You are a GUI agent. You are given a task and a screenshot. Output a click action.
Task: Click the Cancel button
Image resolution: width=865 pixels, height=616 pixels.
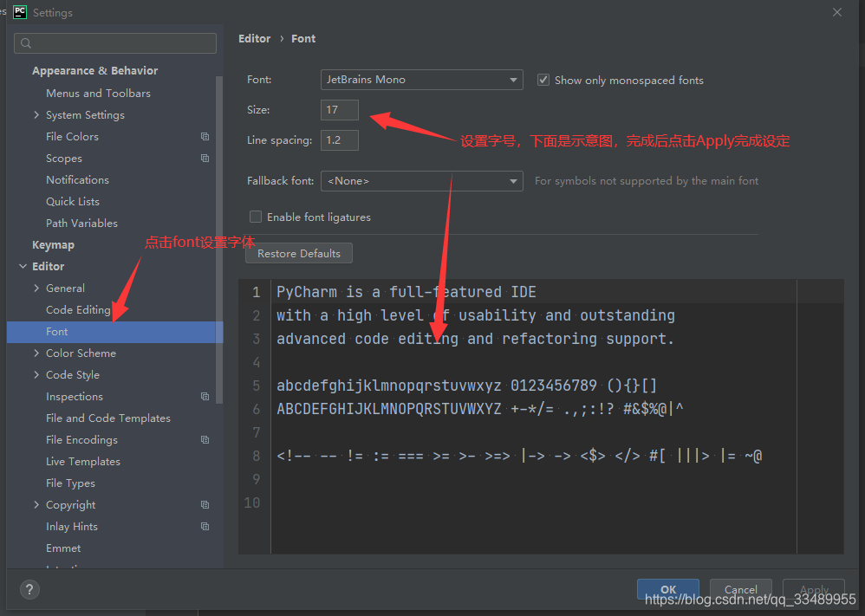[x=740, y=589]
